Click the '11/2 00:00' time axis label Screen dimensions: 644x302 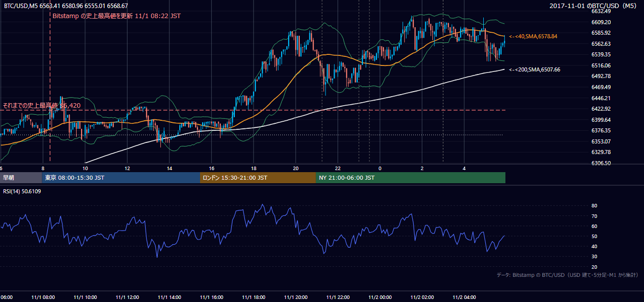click(380, 297)
